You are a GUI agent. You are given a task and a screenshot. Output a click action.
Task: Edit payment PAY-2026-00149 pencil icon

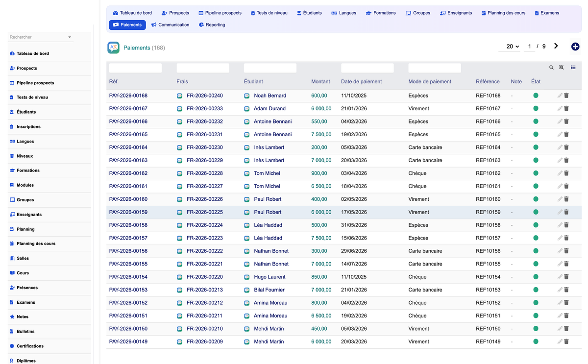click(560, 341)
